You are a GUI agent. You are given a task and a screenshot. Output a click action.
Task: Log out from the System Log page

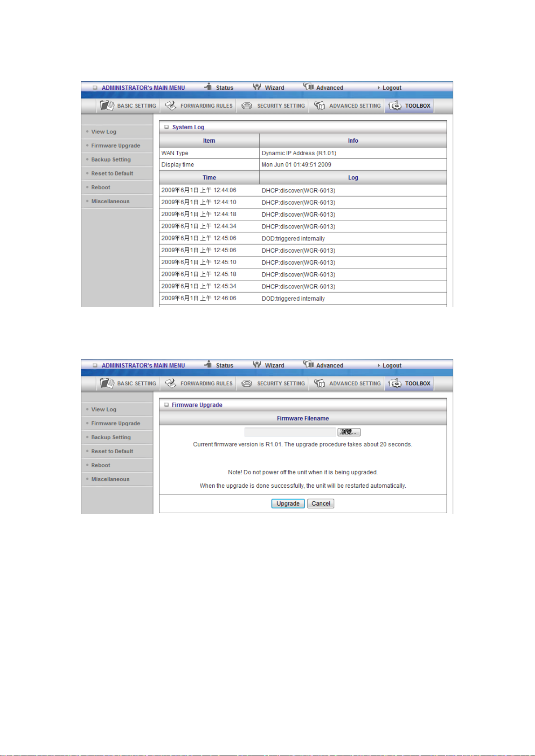pos(391,88)
